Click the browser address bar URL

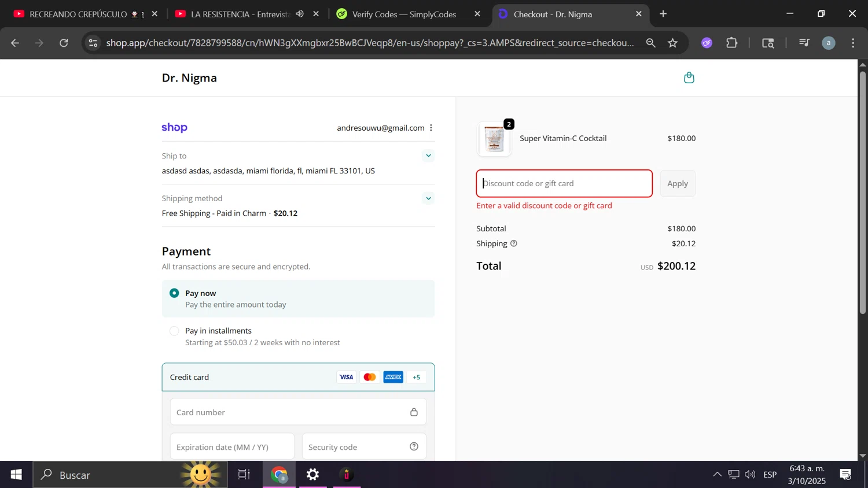[x=370, y=43]
